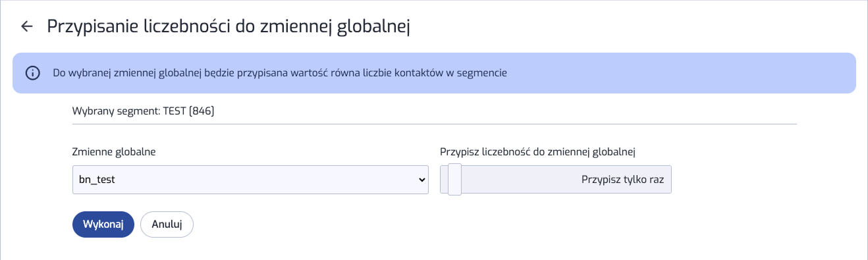This screenshot has height=260, width=868.
Task: Click the info circle icon in banner
Action: [32, 73]
